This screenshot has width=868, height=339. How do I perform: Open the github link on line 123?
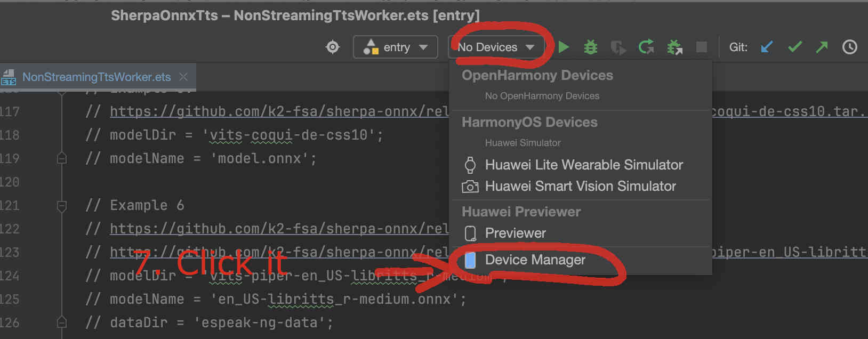[x=279, y=252]
